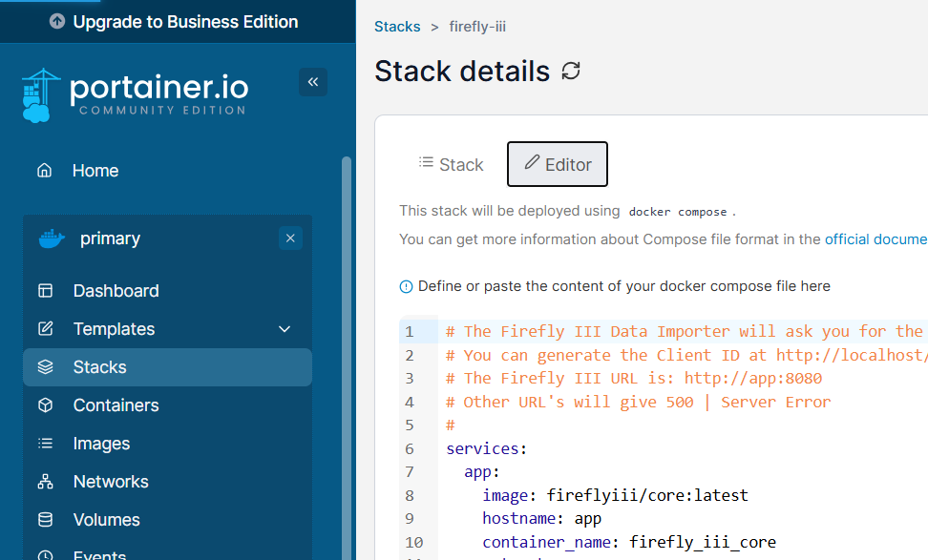
Task: Click the Dashboard layout icon
Action: click(x=45, y=291)
